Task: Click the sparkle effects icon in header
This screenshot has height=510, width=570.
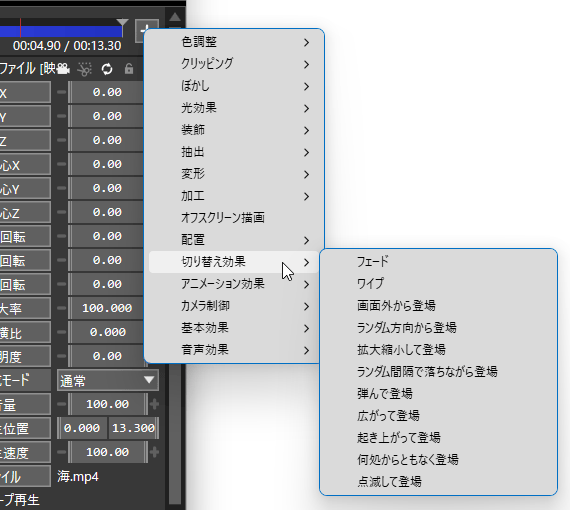Action: [85, 69]
